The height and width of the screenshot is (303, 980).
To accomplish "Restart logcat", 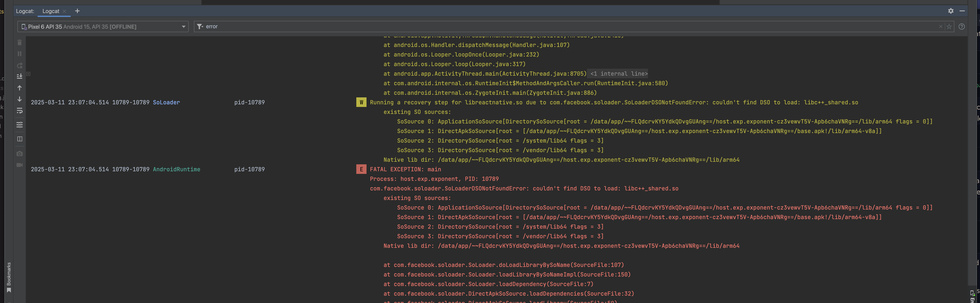I will coord(19,65).
